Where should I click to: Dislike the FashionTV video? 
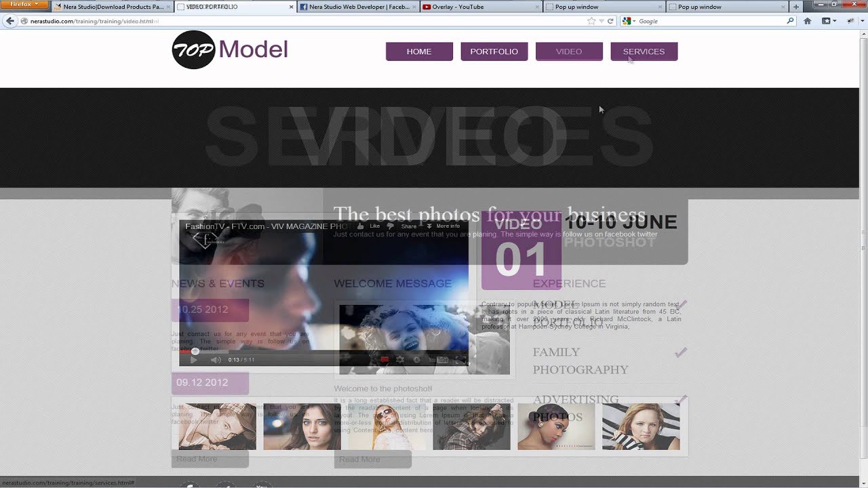coord(391,226)
